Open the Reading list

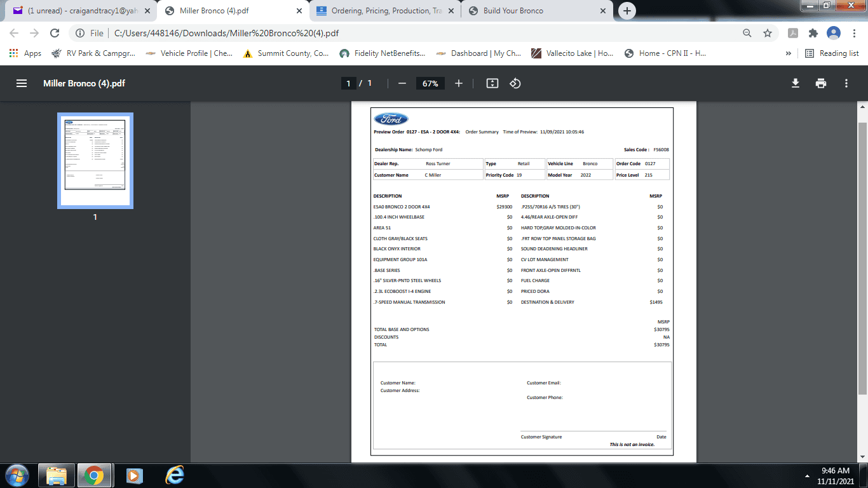point(832,53)
